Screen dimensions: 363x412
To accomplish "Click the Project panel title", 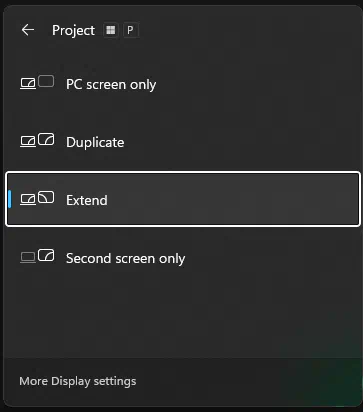I will click(x=73, y=30).
